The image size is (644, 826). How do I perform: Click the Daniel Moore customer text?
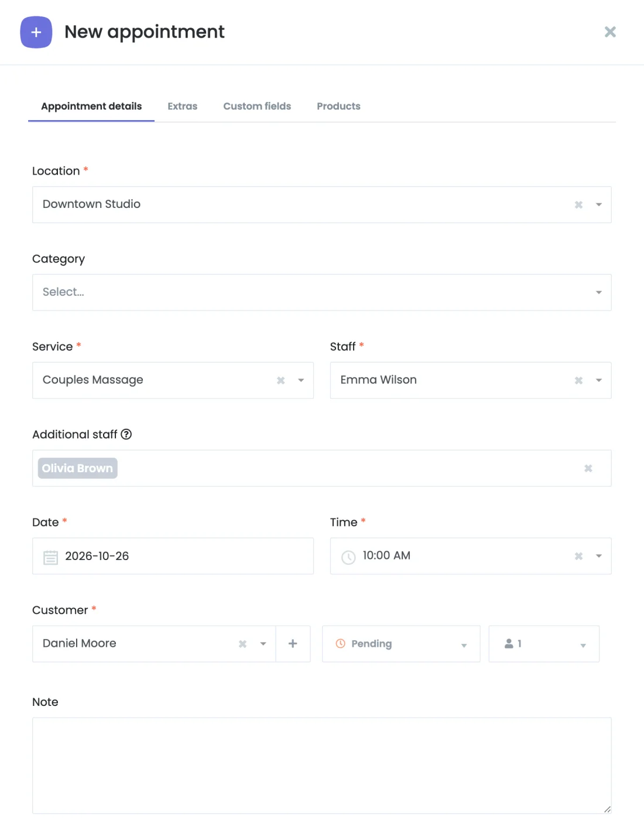coord(79,643)
